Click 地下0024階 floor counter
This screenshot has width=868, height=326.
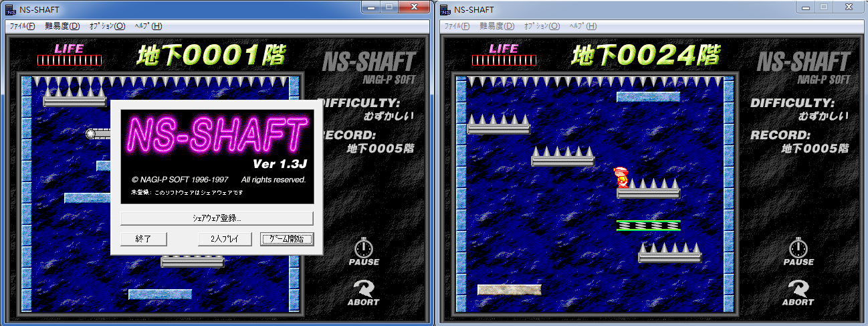point(646,56)
